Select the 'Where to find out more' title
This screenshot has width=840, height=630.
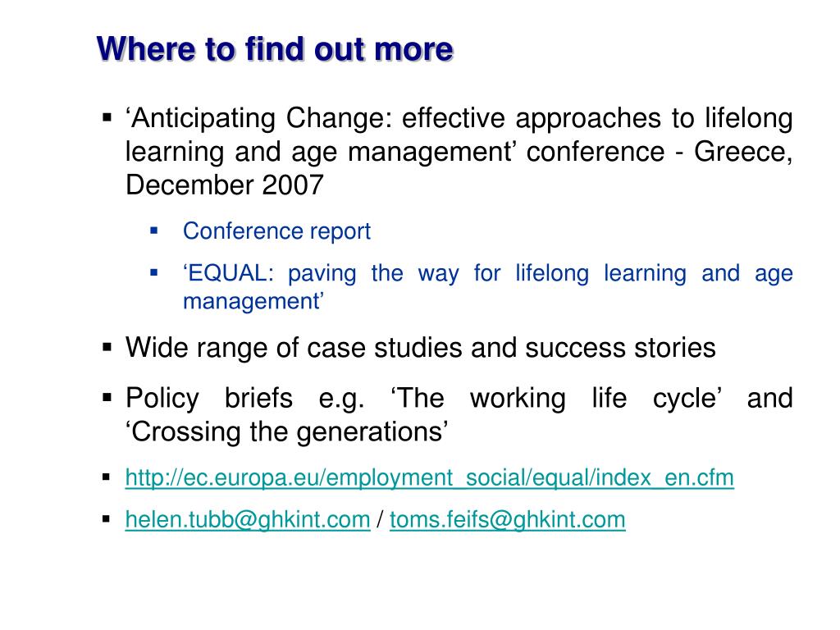tap(275, 49)
